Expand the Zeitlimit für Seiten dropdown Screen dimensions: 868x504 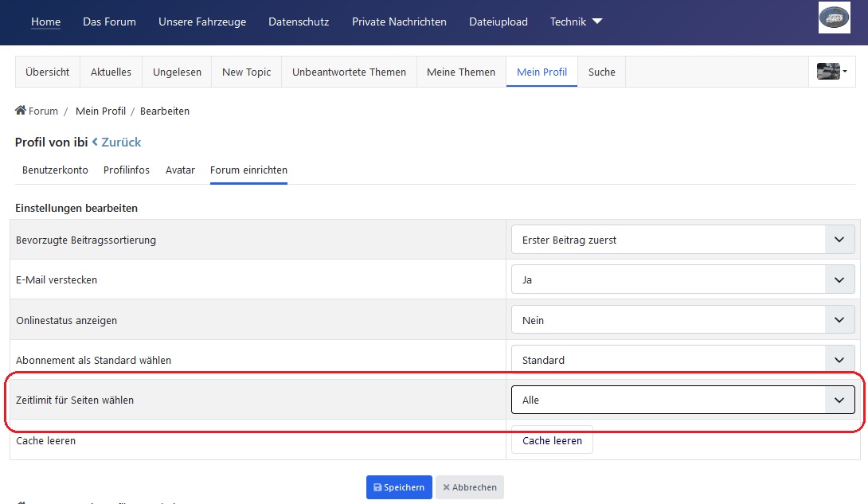(x=682, y=400)
